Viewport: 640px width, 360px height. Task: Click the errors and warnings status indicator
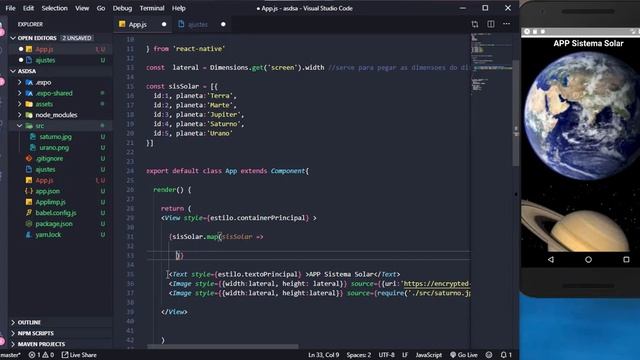click(x=41, y=355)
